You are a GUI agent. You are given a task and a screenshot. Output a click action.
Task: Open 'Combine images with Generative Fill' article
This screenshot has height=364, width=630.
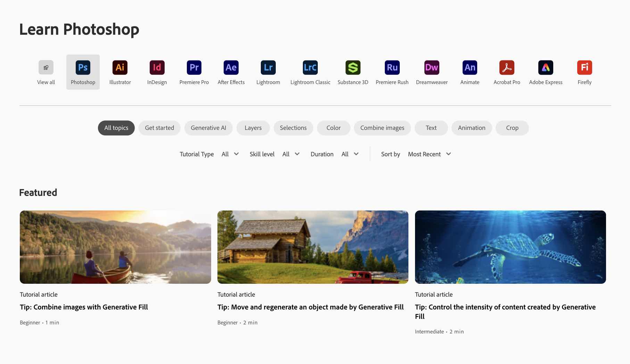click(84, 307)
